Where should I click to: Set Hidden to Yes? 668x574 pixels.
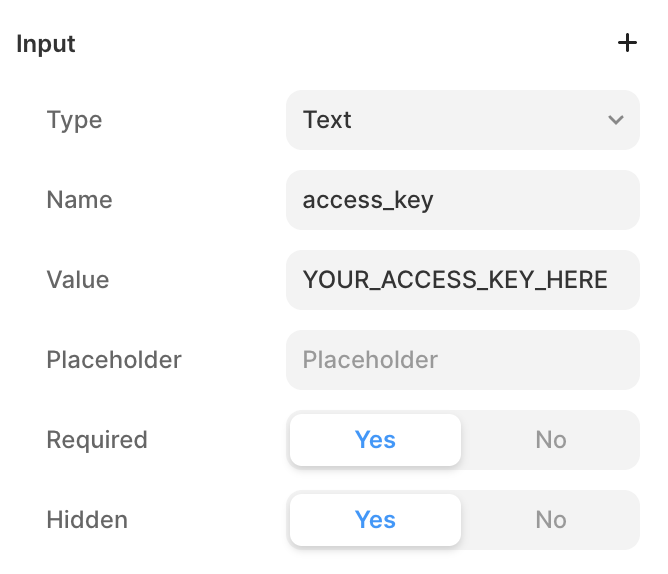(x=375, y=520)
